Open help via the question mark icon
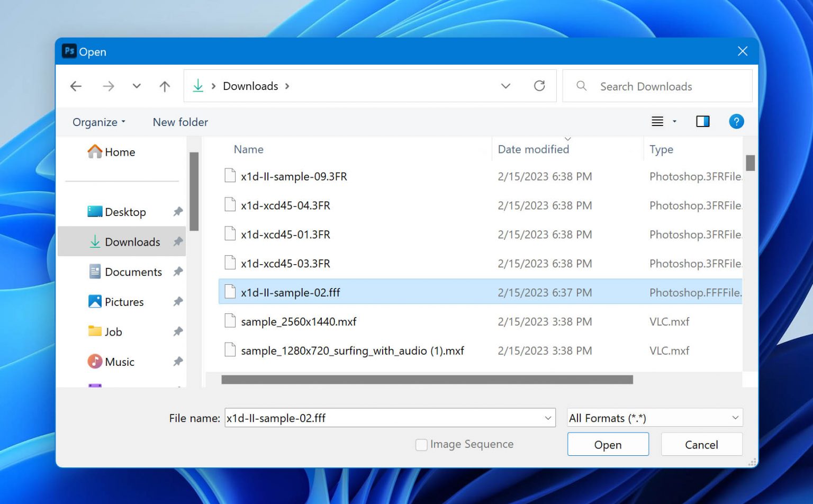This screenshot has height=504, width=813. click(x=736, y=121)
